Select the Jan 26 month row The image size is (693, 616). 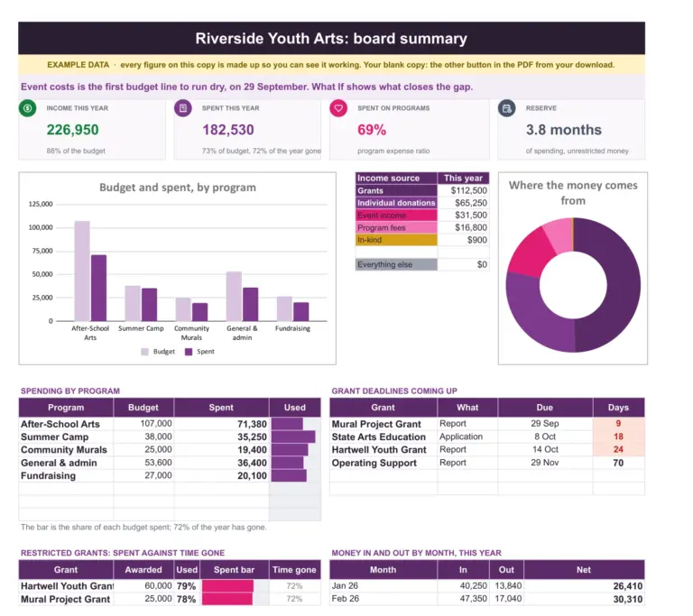click(487, 586)
